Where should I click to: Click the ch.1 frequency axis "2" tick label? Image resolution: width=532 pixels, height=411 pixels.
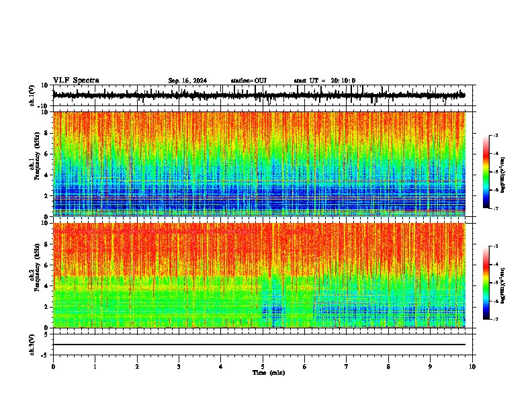pos(46,196)
